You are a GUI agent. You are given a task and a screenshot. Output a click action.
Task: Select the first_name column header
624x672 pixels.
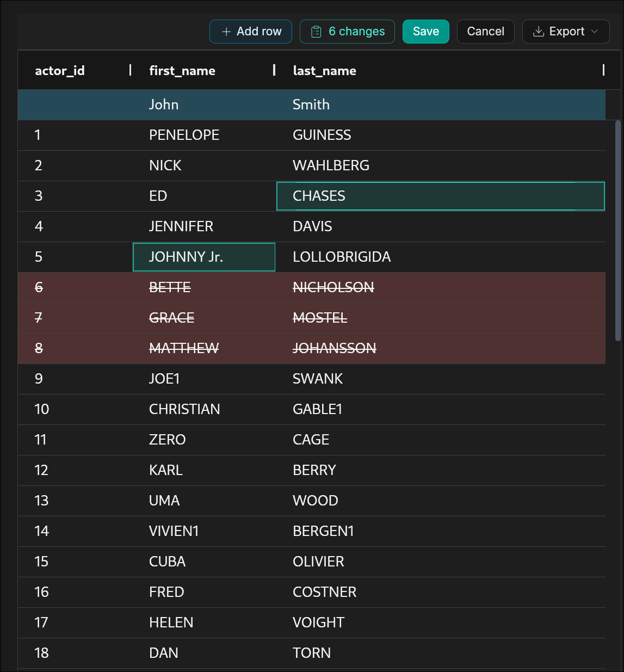click(x=182, y=71)
